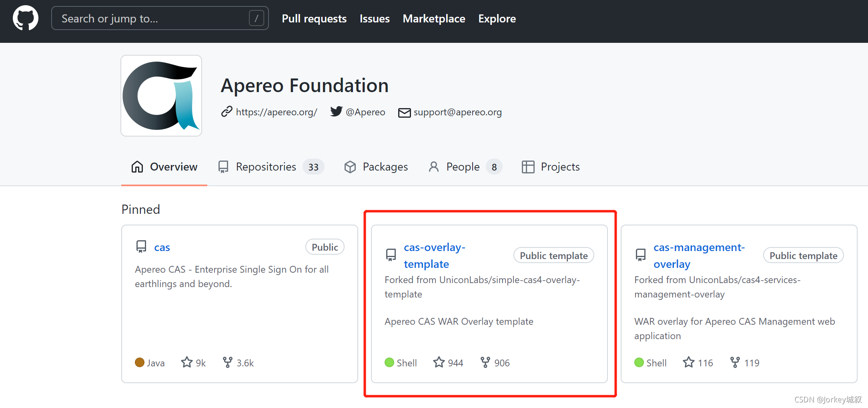Open the 3.6k forks count
Viewport: 868px width, 408px height.
(245, 363)
